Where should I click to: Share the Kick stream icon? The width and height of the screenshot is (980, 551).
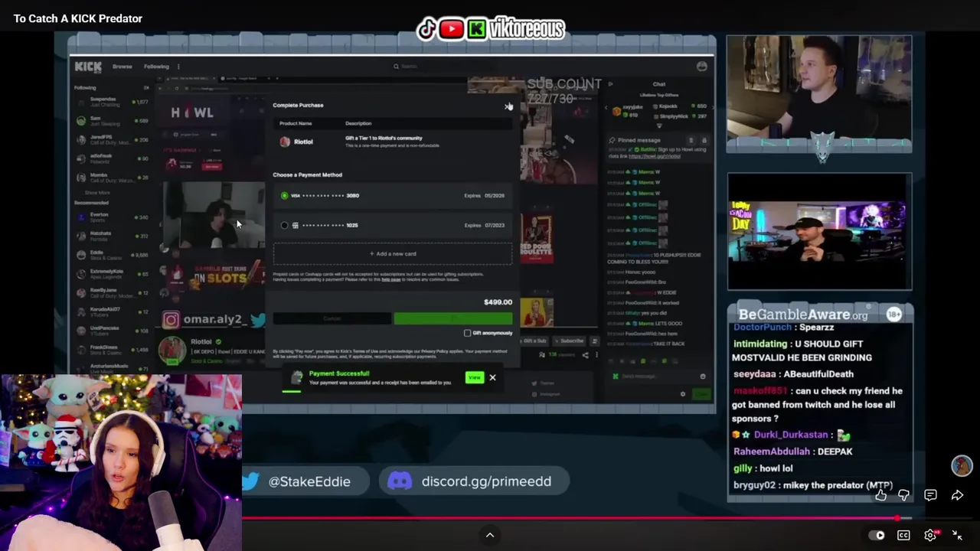[x=586, y=355]
